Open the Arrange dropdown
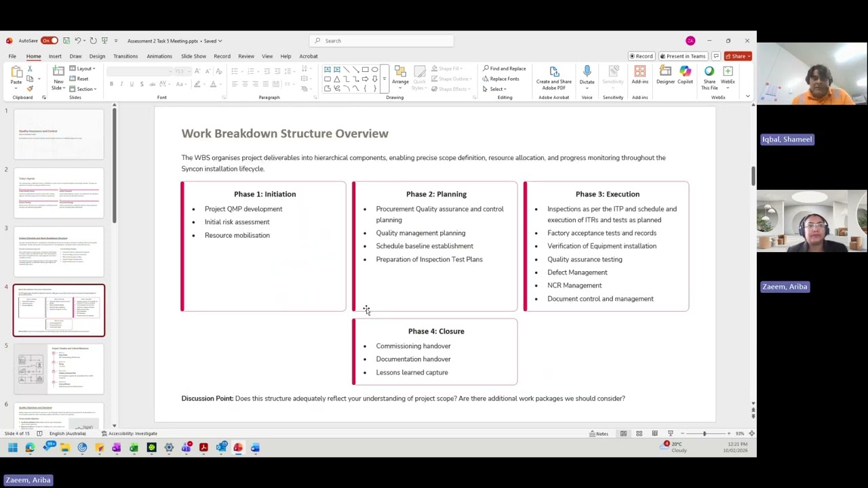This screenshot has width=868, height=488. pyautogui.click(x=400, y=77)
